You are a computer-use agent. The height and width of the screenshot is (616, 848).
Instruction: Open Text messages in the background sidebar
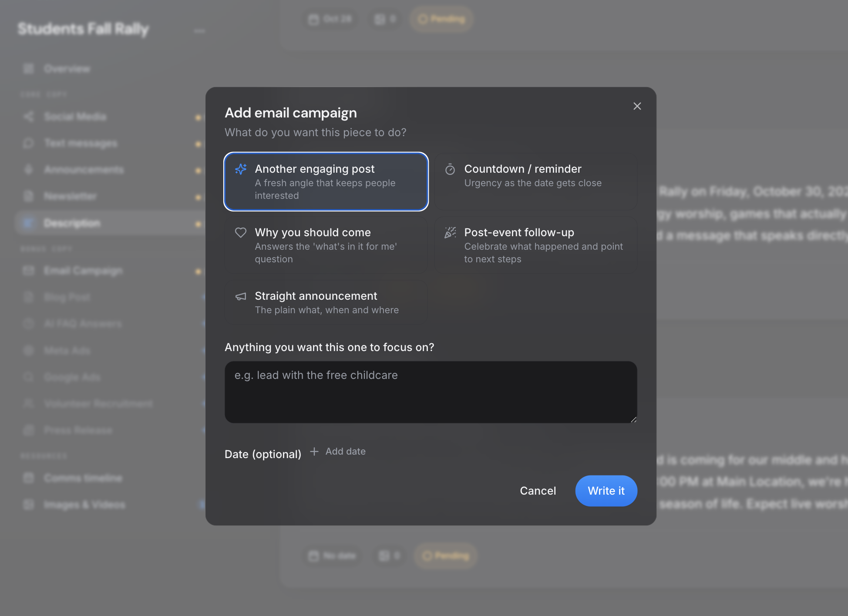(x=110, y=143)
